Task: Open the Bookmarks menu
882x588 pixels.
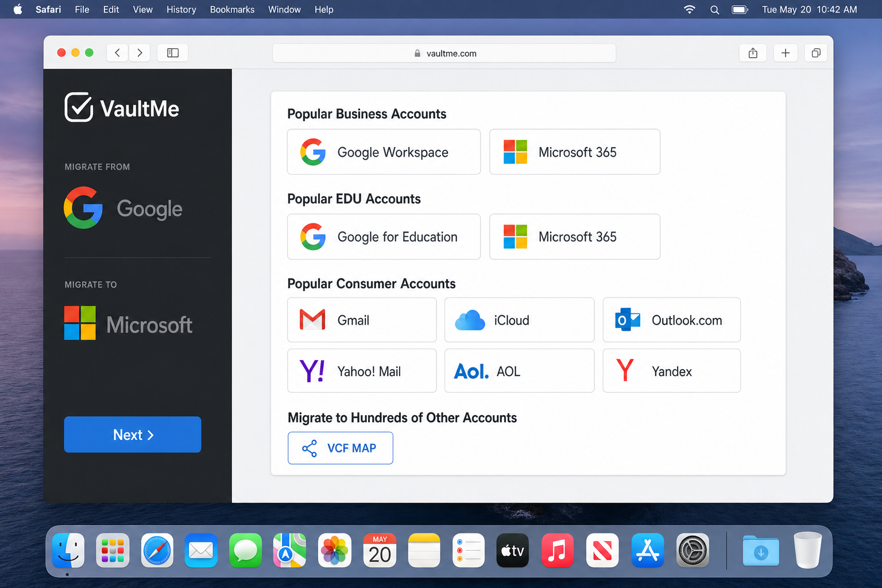Action: (232, 9)
